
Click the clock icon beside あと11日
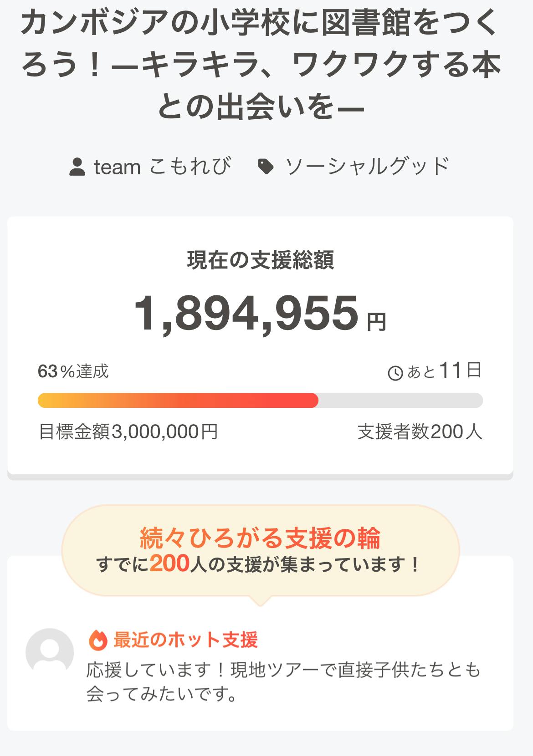[x=395, y=373]
